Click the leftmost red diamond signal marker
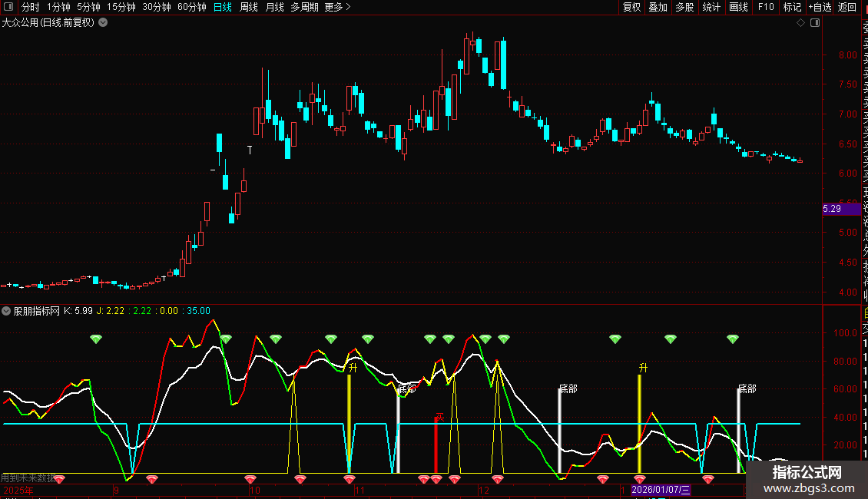The image size is (868, 499). pos(59,480)
